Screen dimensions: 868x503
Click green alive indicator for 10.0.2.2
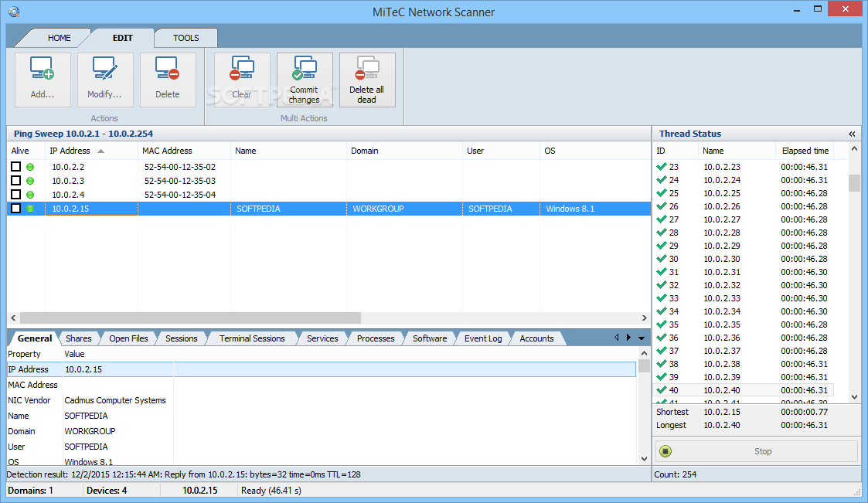click(x=30, y=167)
